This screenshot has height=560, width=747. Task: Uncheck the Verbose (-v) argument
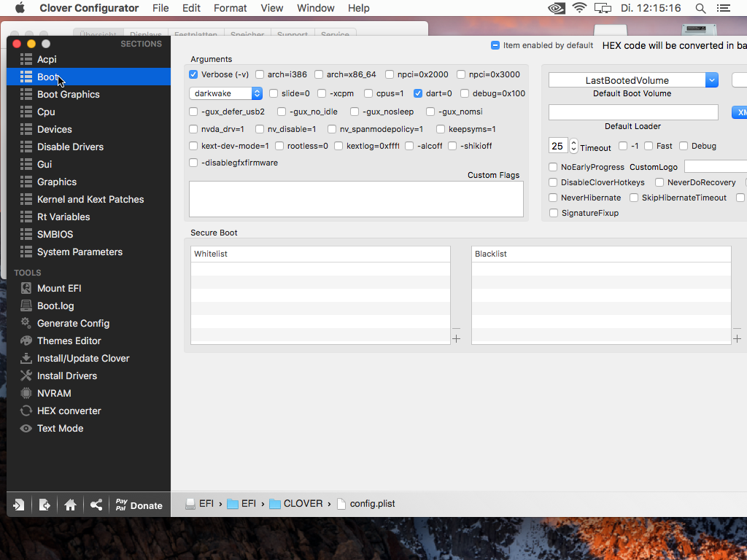click(x=193, y=74)
